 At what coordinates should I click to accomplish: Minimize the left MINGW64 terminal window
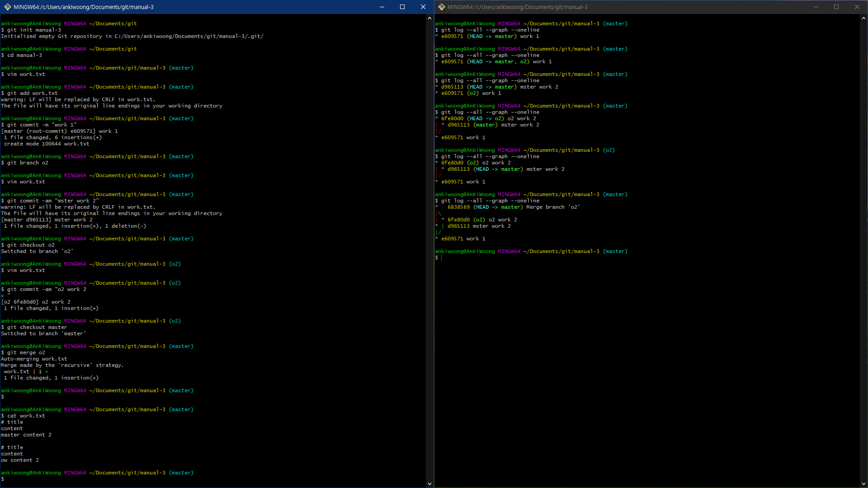(x=382, y=7)
